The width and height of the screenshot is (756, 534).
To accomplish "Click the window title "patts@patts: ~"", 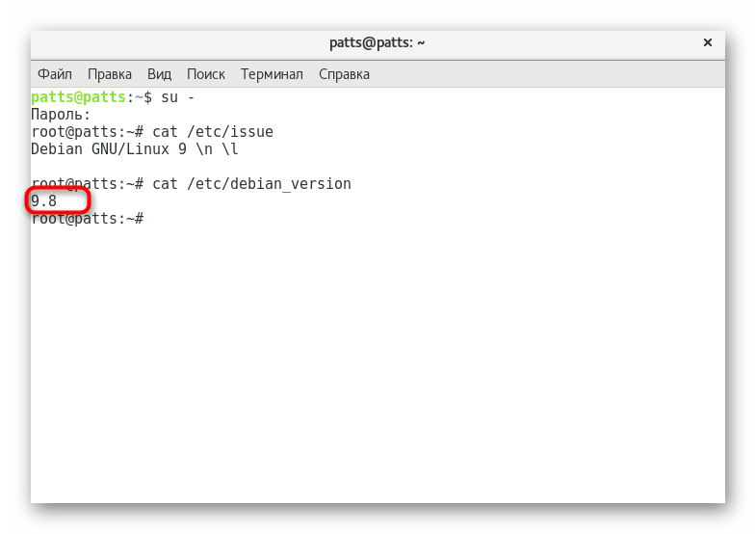I will coord(378,42).
